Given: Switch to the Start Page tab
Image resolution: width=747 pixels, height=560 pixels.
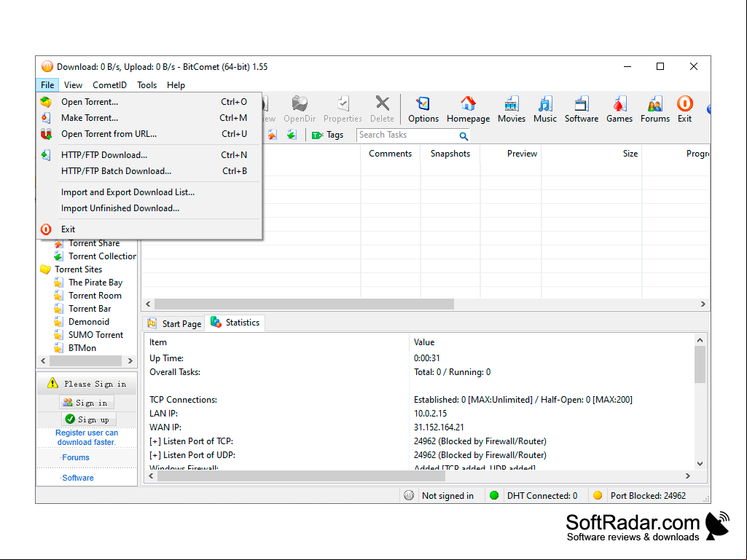Looking at the screenshot, I should point(174,324).
